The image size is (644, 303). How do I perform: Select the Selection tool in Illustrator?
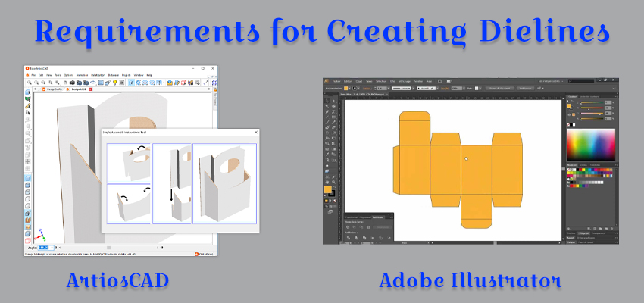(327, 101)
